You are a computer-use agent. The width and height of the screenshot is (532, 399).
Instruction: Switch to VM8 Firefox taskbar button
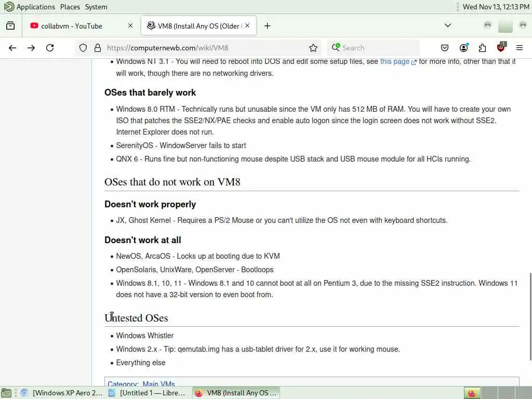pyautogui.click(x=236, y=393)
